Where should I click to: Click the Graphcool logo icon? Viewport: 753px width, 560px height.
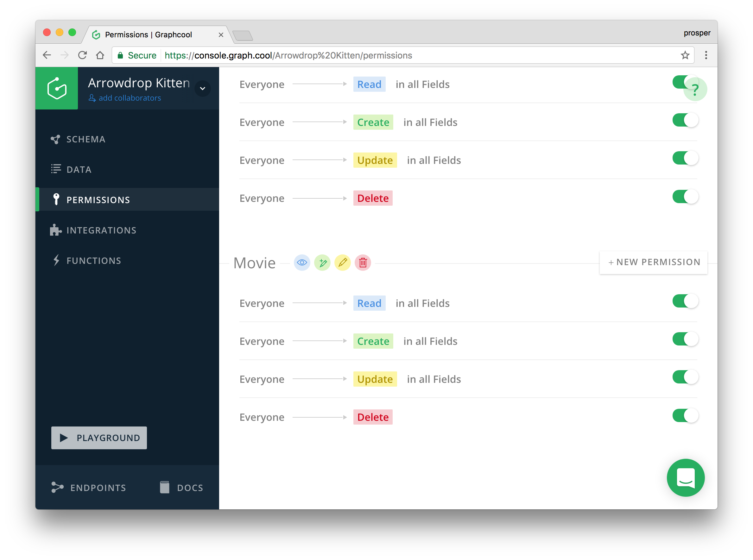[57, 88]
